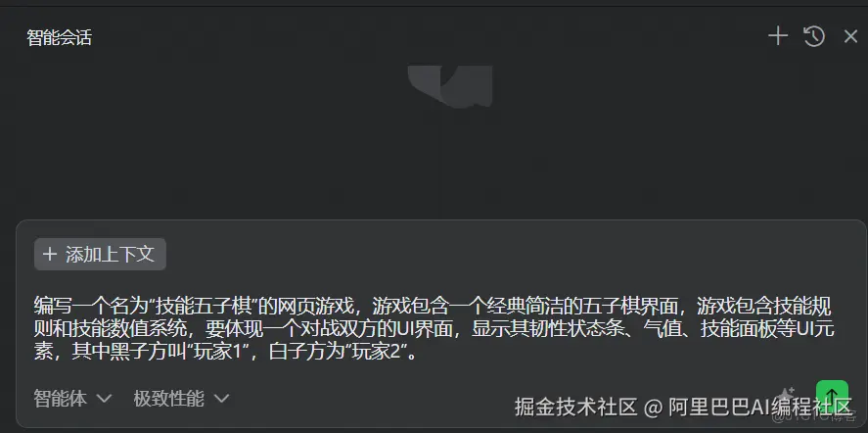Send the prompt using the green arrow button

(832, 394)
